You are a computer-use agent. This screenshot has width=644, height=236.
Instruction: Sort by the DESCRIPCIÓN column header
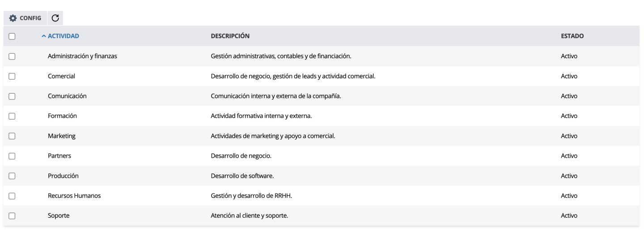230,36
